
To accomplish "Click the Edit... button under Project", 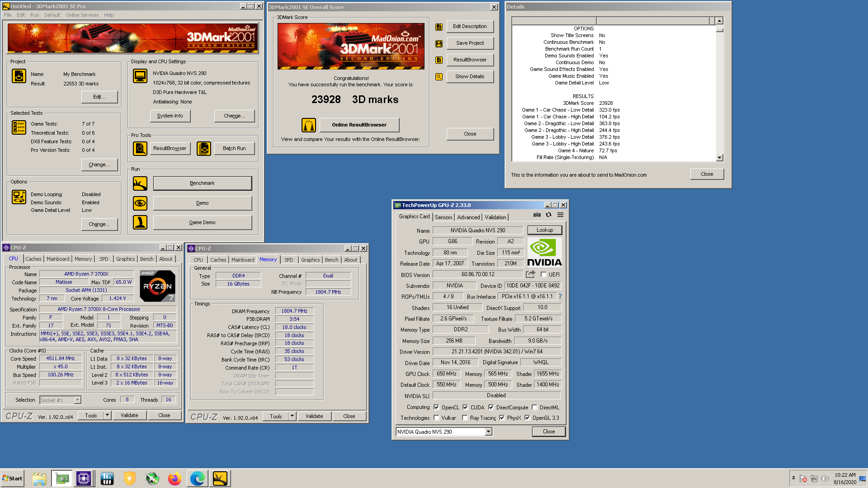I will (99, 97).
